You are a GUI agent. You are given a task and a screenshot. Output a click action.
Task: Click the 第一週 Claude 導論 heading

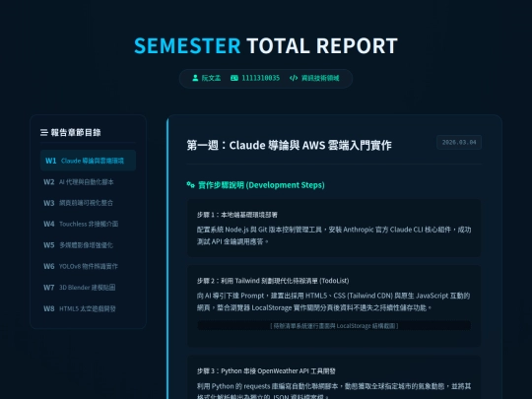point(289,145)
